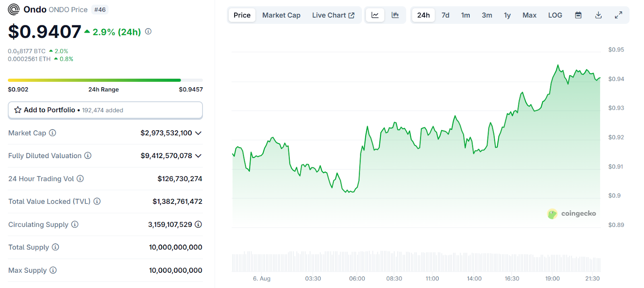
Task: Expand the Market Cap value chevron
Action: 198,133
